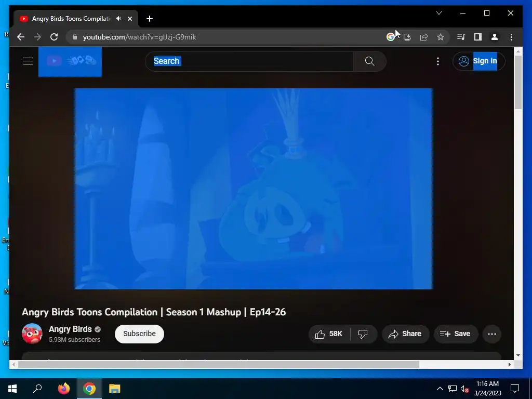Go to YouTube home via logo
The height and width of the screenshot is (399, 532).
(x=70, y=61)
